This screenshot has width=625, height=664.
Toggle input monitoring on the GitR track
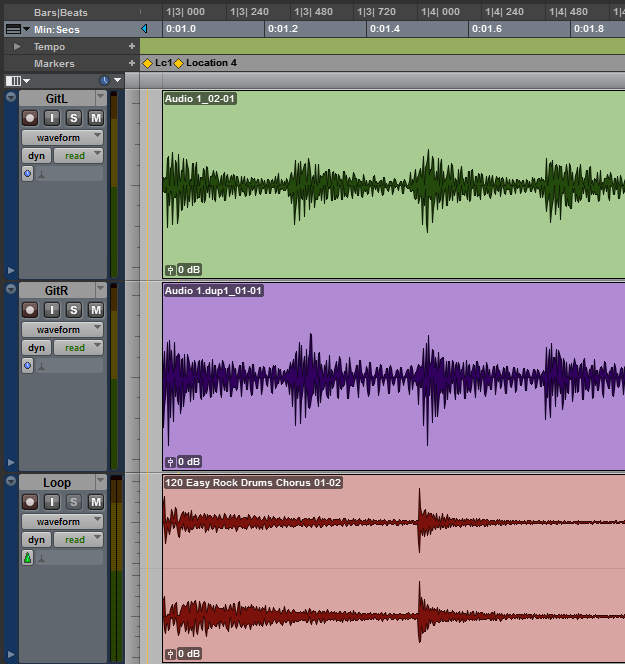(x=52, y=310)
